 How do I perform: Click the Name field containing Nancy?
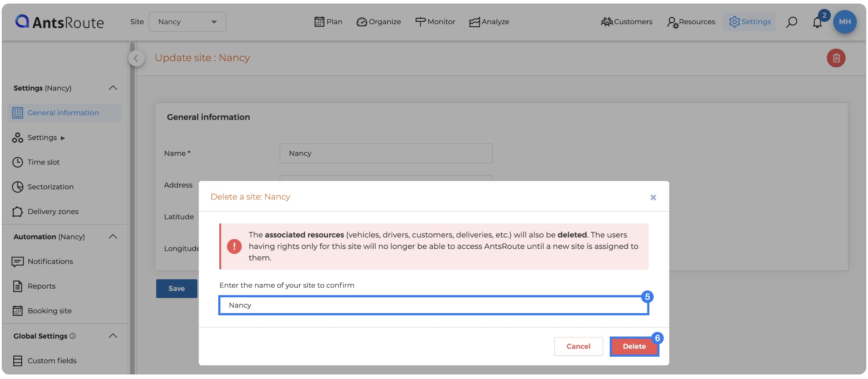[386, 153]
